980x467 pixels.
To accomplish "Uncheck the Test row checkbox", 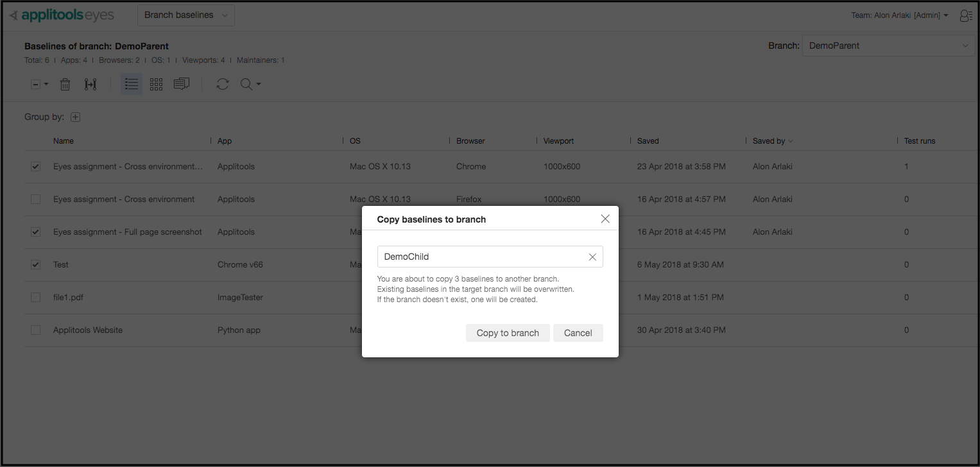I will pos(35,264).
